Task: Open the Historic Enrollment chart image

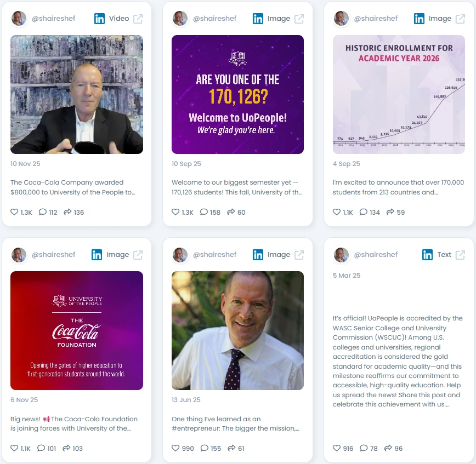Action: (x=399, y=94)
